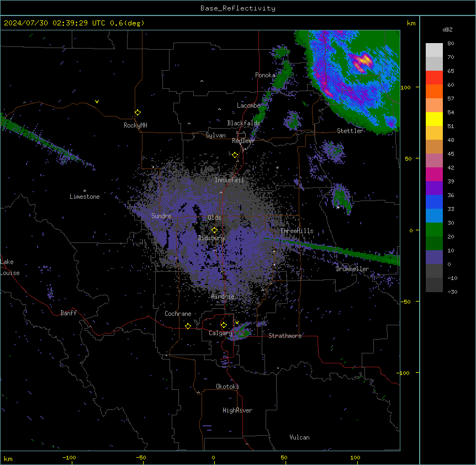Click the -30 value on the dBZ scale

(452, 292)
